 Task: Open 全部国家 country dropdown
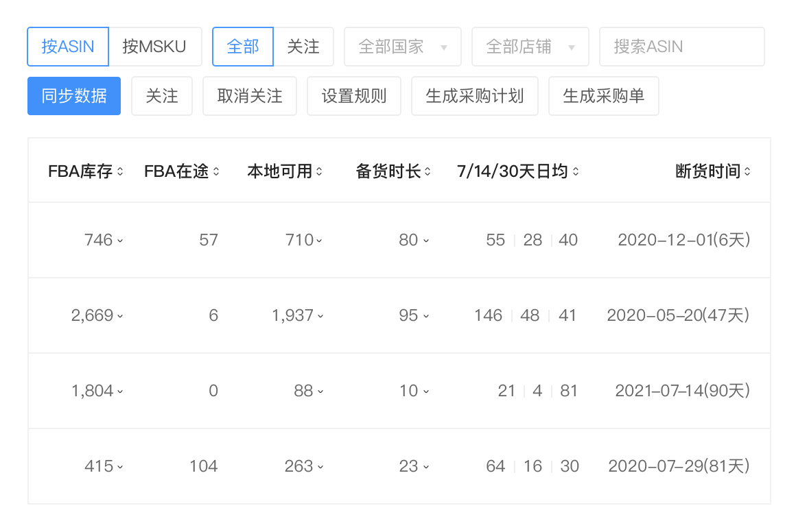coord(402,47)
